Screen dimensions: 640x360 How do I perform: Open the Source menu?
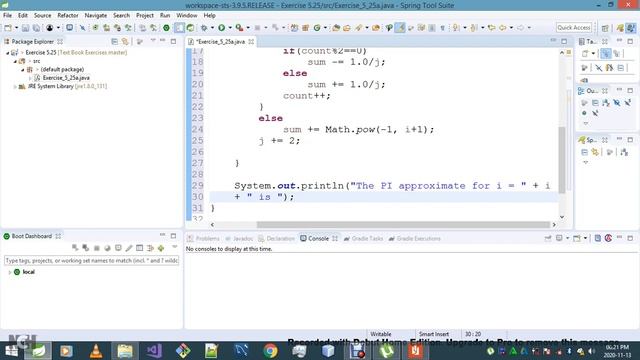(42, 16)
